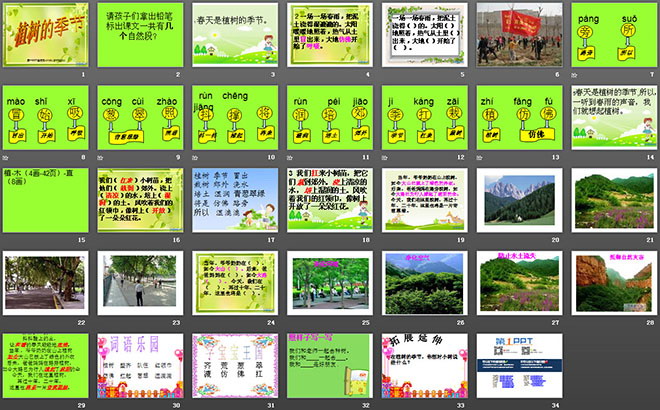
Task: Select slide 32 '照样子写一写'
Action: pyautogui.click(x=330, y=366)
